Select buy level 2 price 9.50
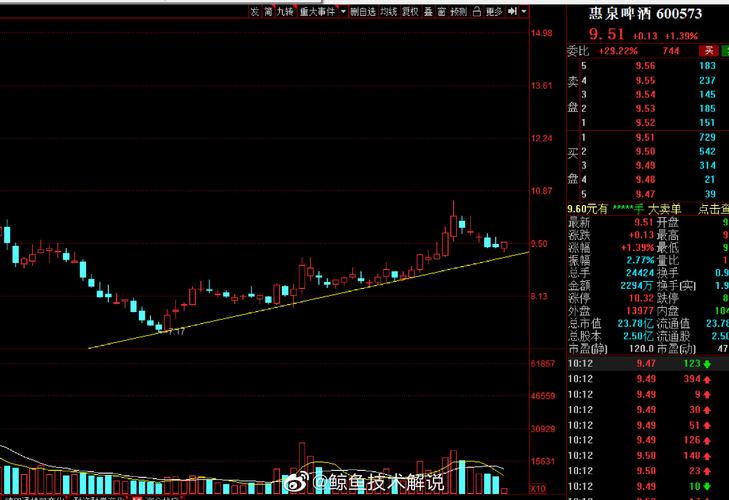The image size is (729, 500). tap(645, 151)
